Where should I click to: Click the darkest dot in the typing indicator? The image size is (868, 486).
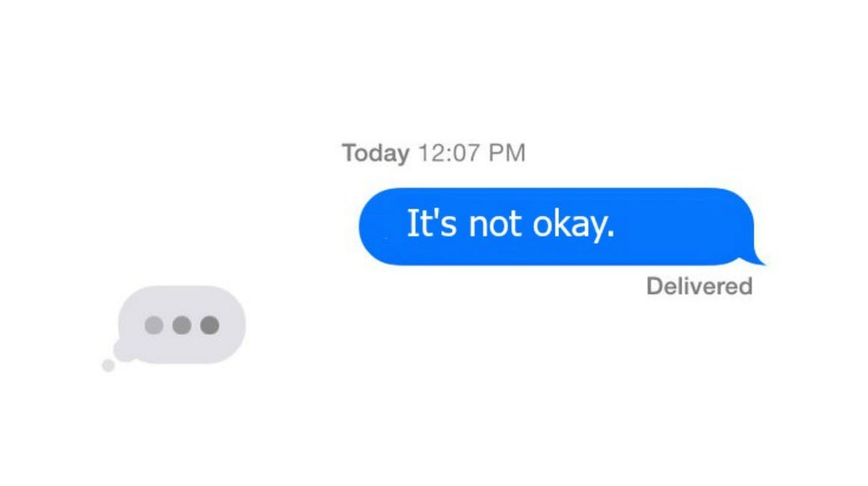pyautogui.click(x=210, y=325)
